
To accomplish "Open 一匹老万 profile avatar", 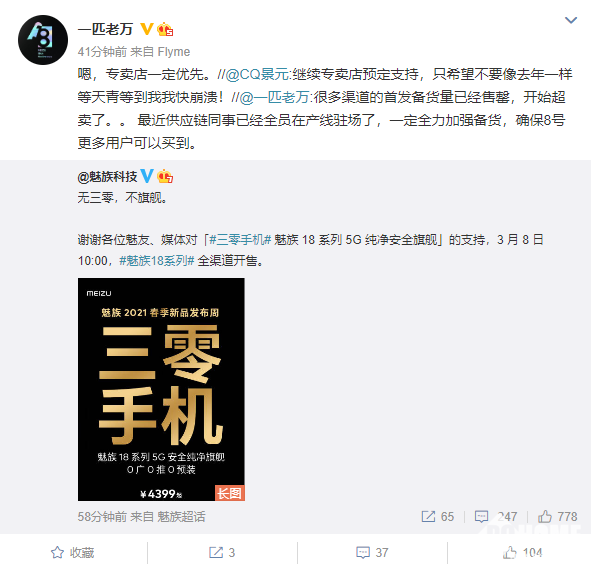I will [43, 40].
